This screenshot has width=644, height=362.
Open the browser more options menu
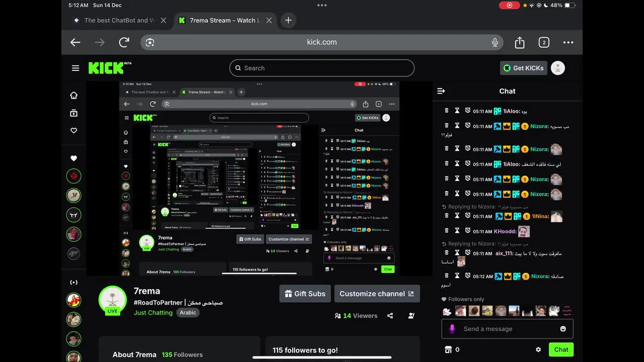[568, 42]
